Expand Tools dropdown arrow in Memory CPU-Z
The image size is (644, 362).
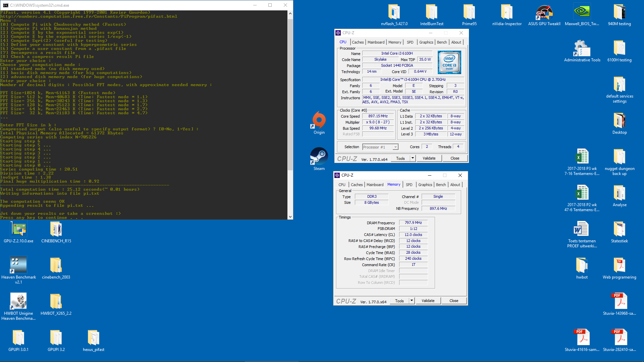click(412, 301)
